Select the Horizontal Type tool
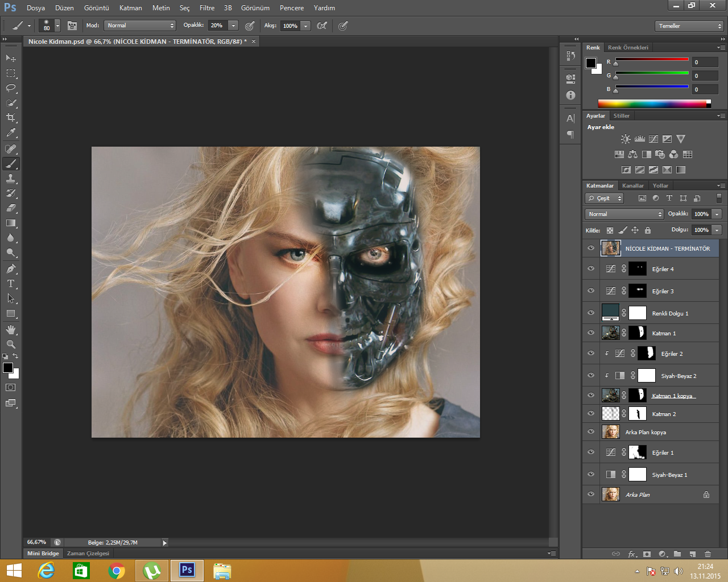The width and height of the screenshot is (728, 582). pos(11,284)
